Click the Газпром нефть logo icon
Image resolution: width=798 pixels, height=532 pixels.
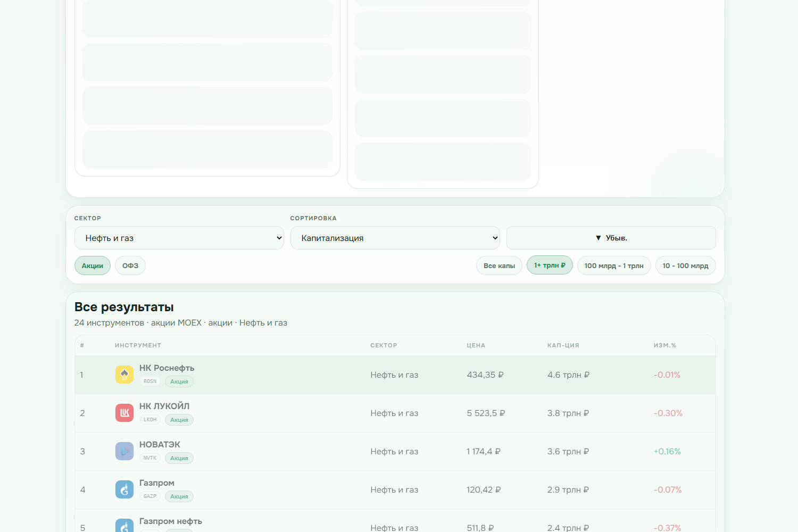tap(124, 526)
